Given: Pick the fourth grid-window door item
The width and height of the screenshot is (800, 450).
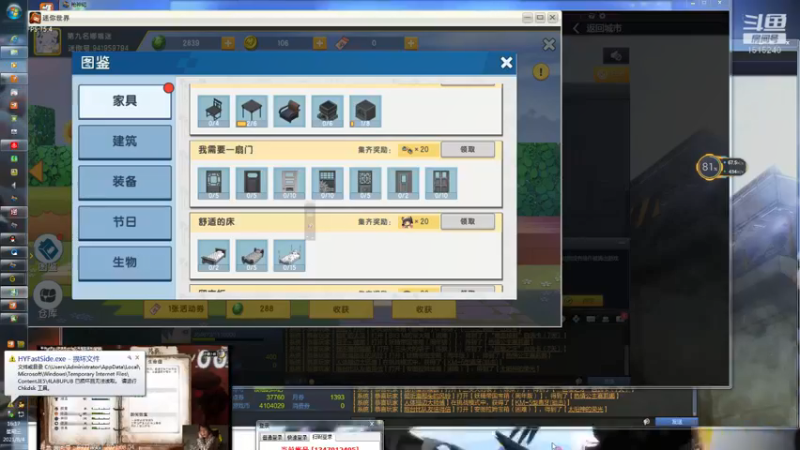Looking at the screenshot, I should pyautogui.click(x=327, y=183).
